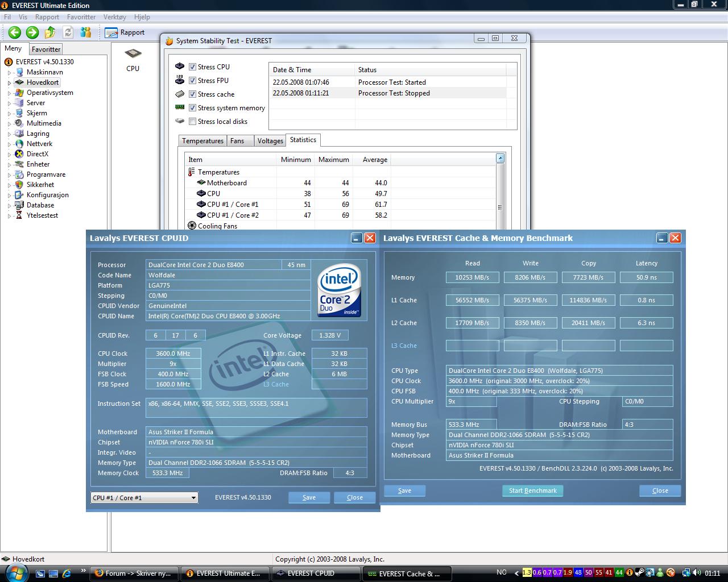The image size is (728, 582).
Task: Open the Vis menu
Action: [23, 17]
